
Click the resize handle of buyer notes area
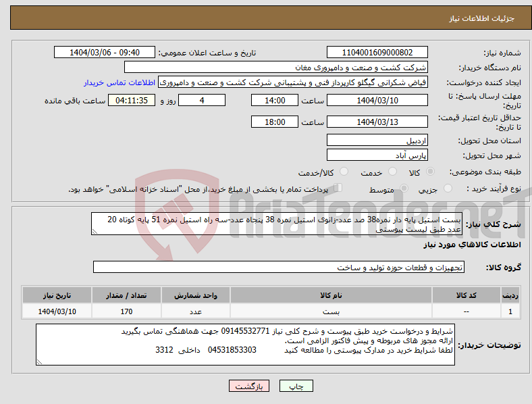pyautogui.click(x=39, y=362)
